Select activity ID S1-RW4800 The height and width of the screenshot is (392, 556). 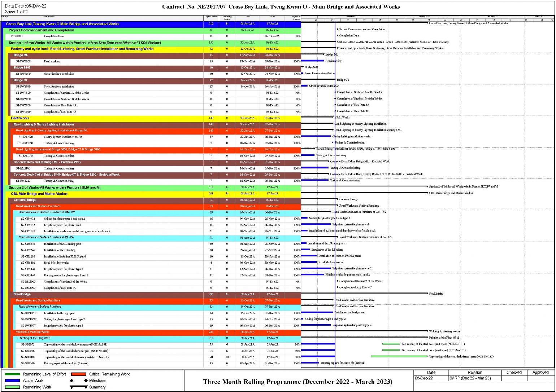tap(23, 93)
